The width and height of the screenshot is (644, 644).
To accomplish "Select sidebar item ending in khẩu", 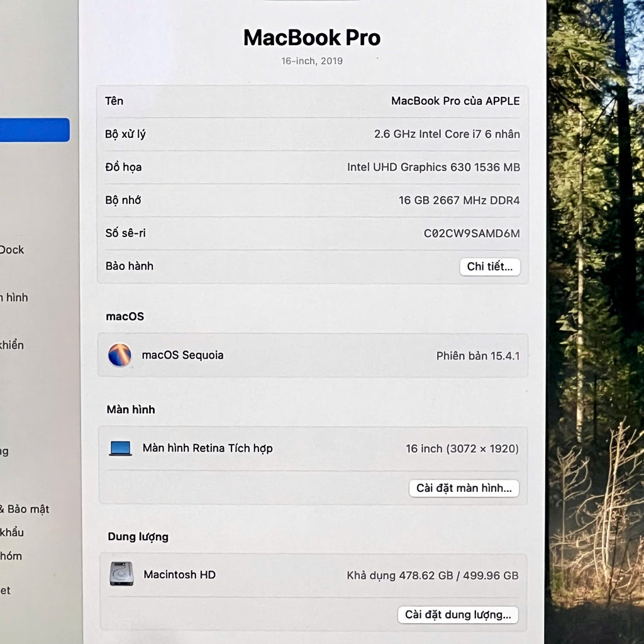I will (12, 532).
